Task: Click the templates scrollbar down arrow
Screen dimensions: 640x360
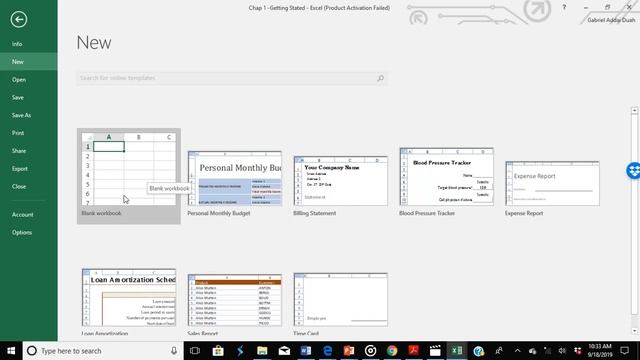Action: coord(634,331)
